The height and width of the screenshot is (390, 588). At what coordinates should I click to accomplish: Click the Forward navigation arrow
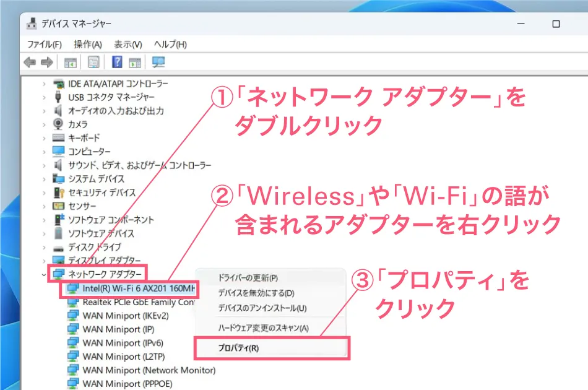tap(47, 61)
